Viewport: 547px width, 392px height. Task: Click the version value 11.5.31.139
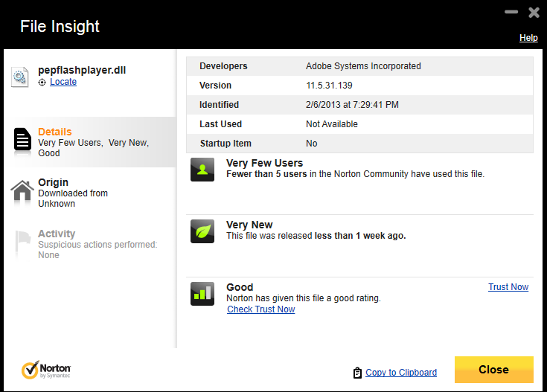click(x=329, y=86)
